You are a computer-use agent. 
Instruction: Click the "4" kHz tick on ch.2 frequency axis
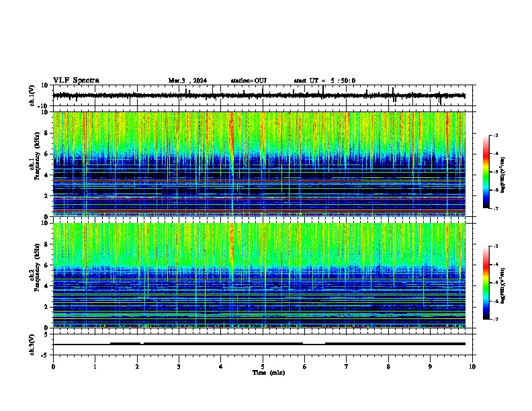pos(46,286)
